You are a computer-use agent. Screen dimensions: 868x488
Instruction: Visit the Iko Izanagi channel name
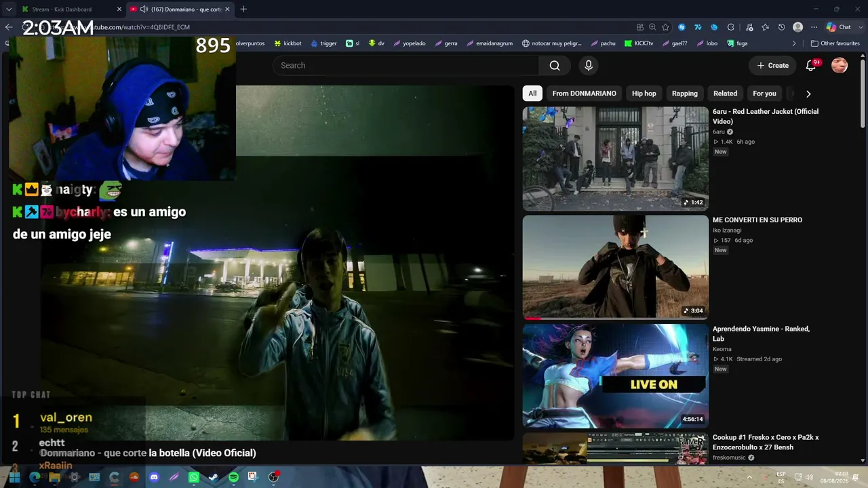pos(727,230)
